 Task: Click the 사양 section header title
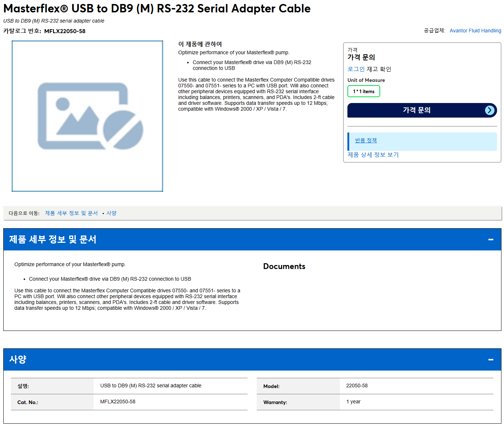(18, 360)
